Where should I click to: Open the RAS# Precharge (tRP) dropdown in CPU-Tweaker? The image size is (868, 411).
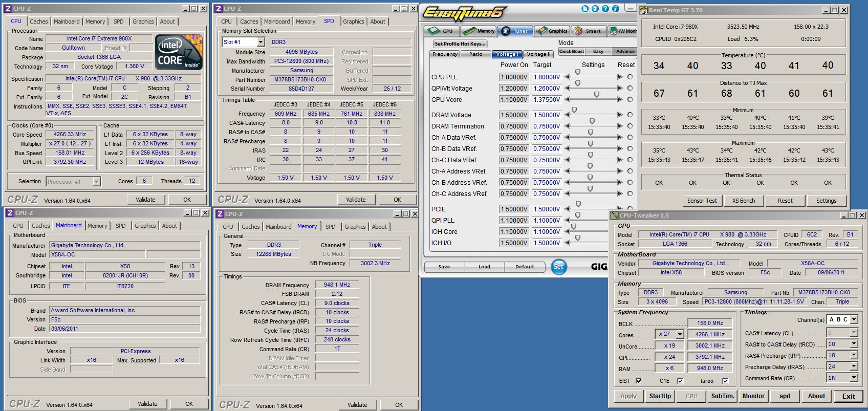click(854, 355)
